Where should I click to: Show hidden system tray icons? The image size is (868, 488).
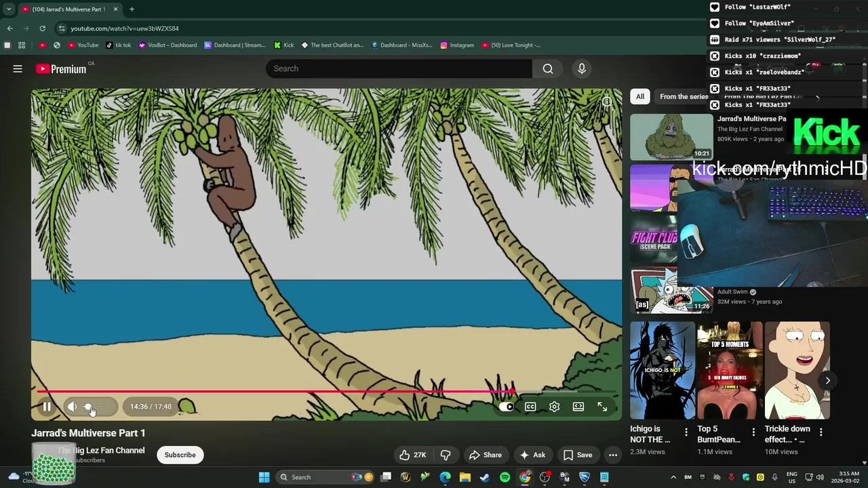[x=673, y=477]
